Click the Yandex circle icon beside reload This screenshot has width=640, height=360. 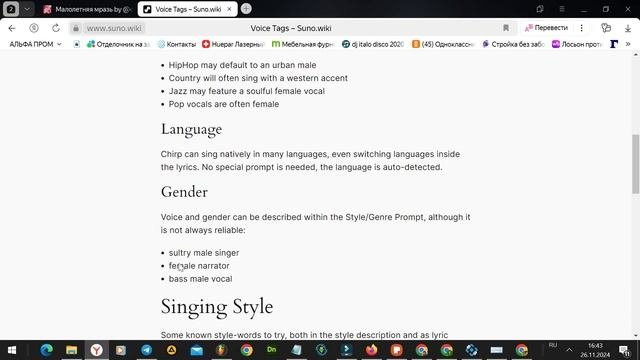pyautogui.click(x=34, y=28)
